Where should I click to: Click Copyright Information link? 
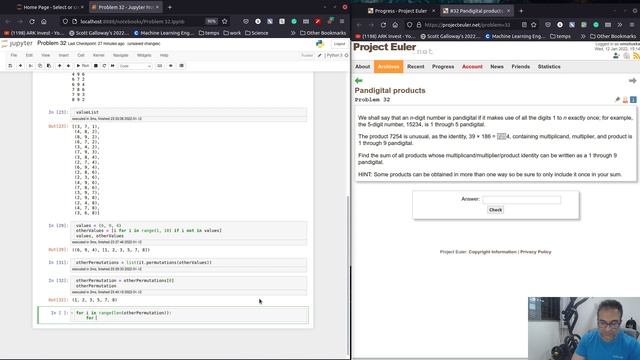492,252
